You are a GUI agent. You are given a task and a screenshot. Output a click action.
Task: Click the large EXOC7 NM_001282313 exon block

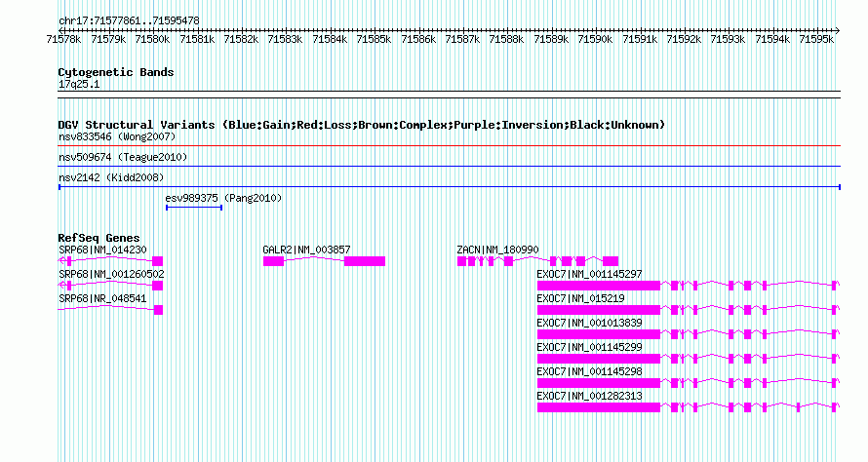(599, 407)
